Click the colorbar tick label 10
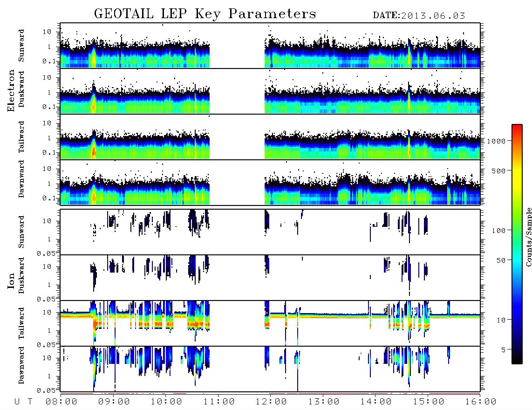This screenshot has width=532, height=410. [x=501, y=320]
